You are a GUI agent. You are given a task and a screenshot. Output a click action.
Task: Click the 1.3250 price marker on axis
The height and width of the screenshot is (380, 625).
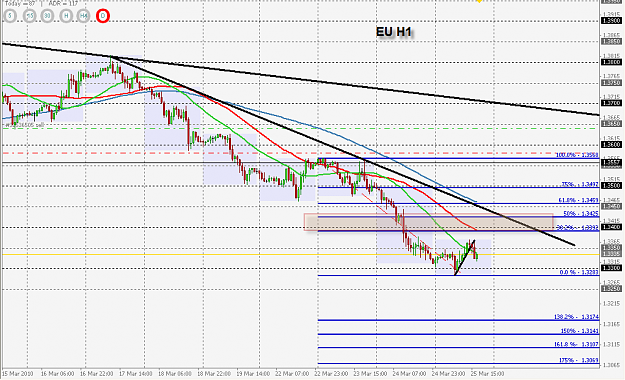coord(611,289)
